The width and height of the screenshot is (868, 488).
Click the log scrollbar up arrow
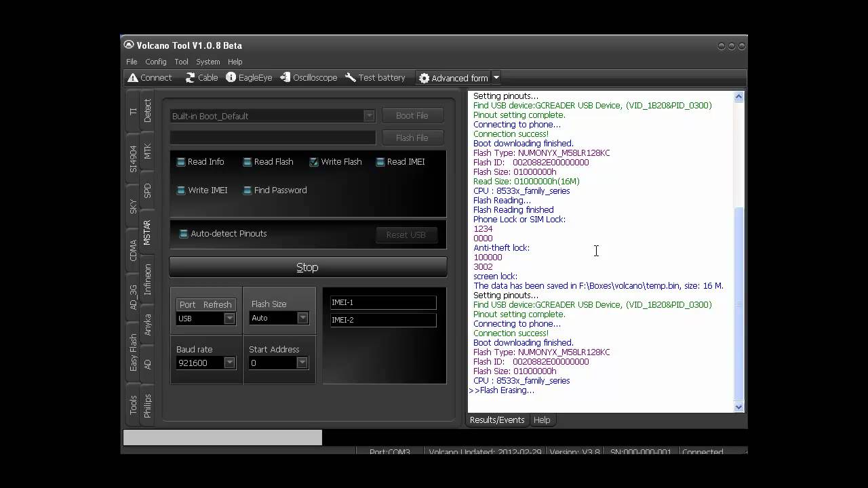tap(738, 97)
